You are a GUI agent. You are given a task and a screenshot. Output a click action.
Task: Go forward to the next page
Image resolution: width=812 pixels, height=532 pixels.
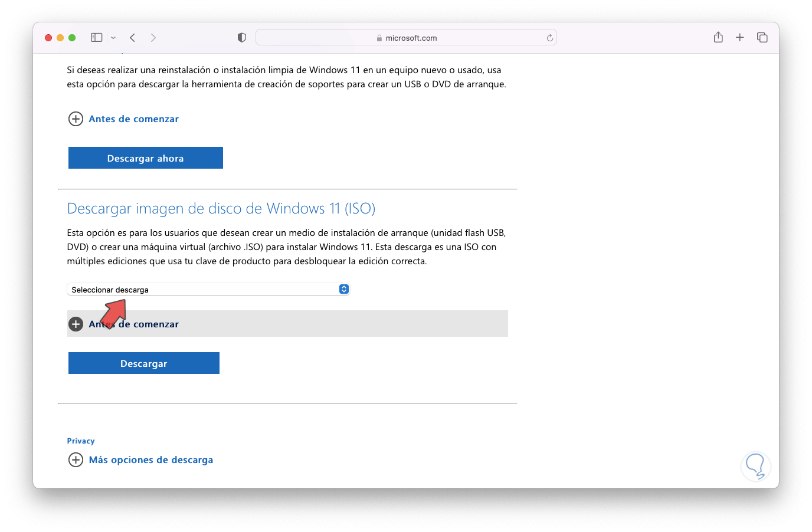(153, 38)
